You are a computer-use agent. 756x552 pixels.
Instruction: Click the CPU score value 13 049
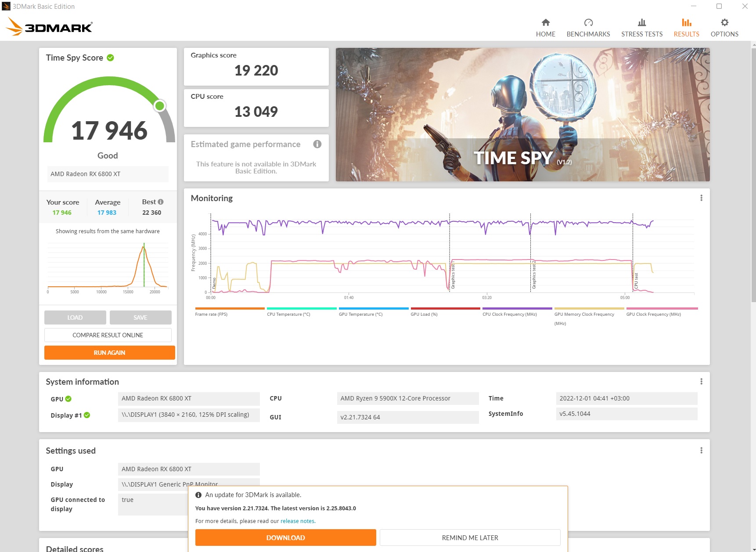(256, 112)
